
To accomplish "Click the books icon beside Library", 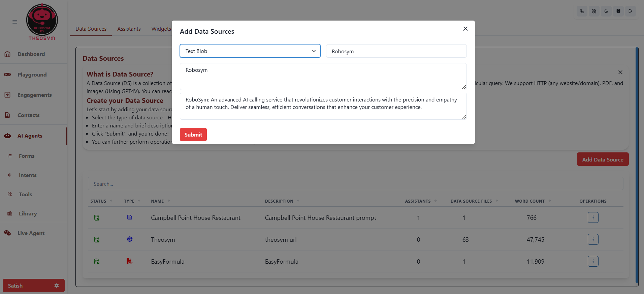I will tap(10, 213).
